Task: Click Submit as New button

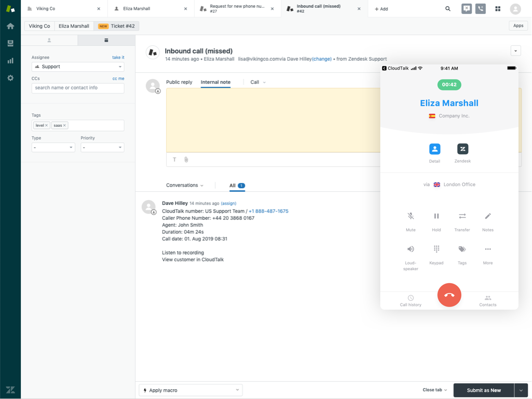Action: [x=483, y=390]
